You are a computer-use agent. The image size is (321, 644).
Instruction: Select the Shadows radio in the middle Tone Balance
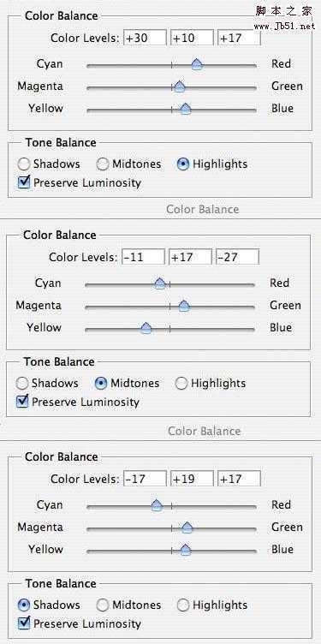pyautogui.click(x=22, y=384)
